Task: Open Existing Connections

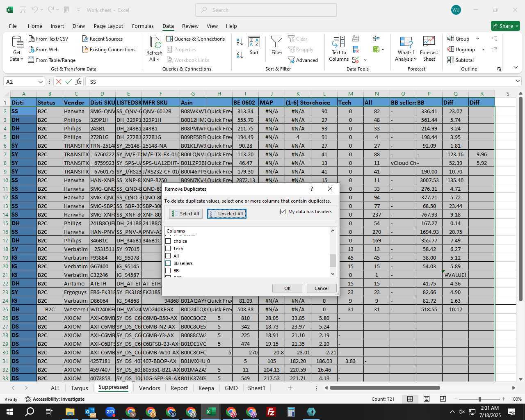Action: coord(109,49)
